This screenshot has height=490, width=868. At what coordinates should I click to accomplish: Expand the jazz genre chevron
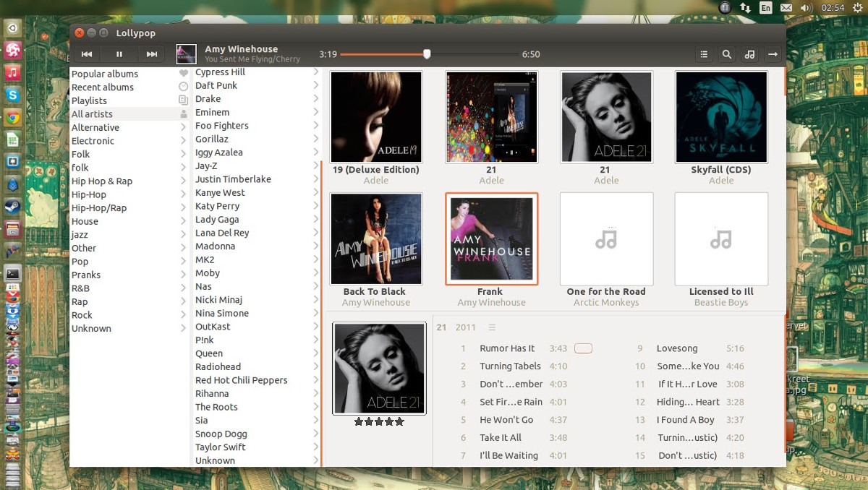(x=183, y=235)
